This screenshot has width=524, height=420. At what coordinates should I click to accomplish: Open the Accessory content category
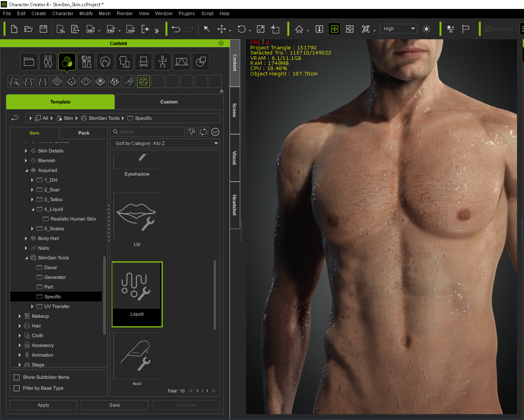[x=143, y=62]
